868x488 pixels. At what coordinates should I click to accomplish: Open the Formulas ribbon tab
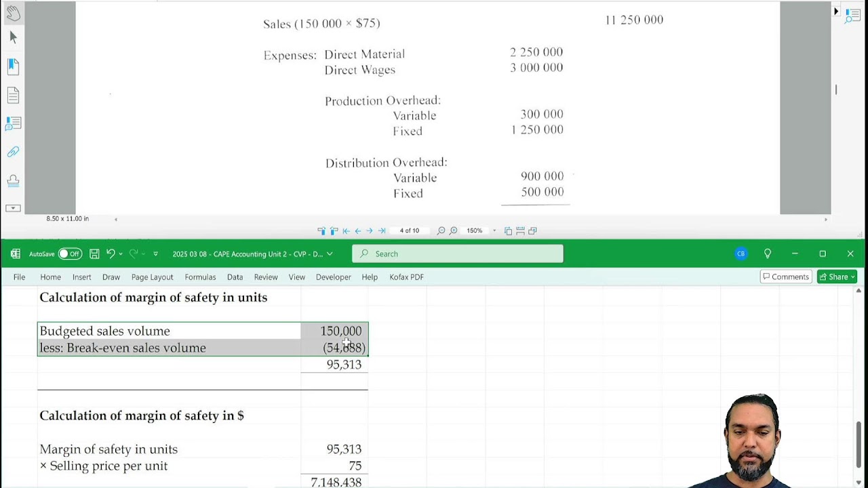point(200,277)
